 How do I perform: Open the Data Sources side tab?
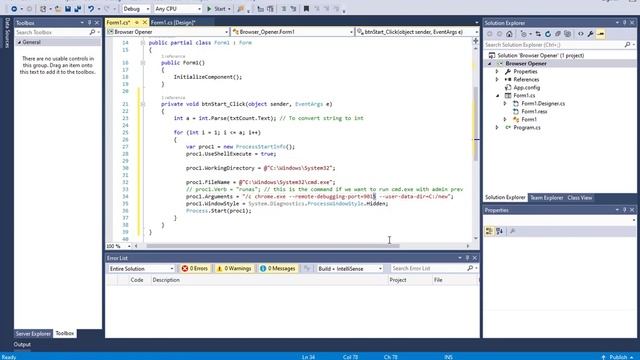click(7, 33)
